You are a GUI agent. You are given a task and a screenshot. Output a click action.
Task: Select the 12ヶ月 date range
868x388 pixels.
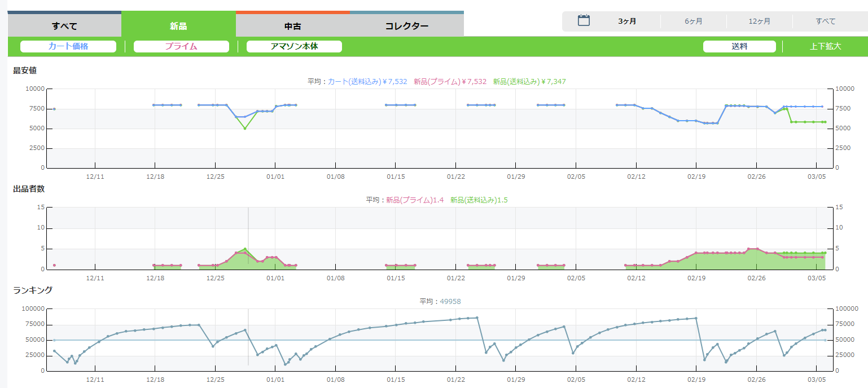coord(759,21)
